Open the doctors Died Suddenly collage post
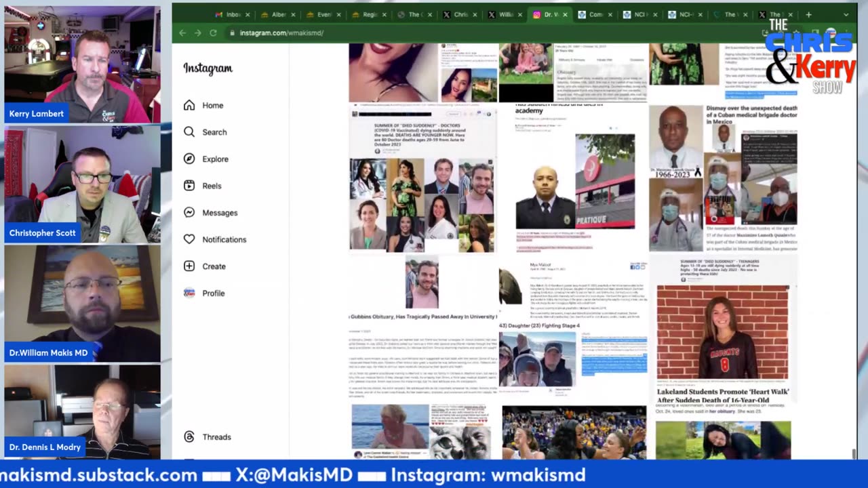The image size is (868, 488). (x=422, y=180)
